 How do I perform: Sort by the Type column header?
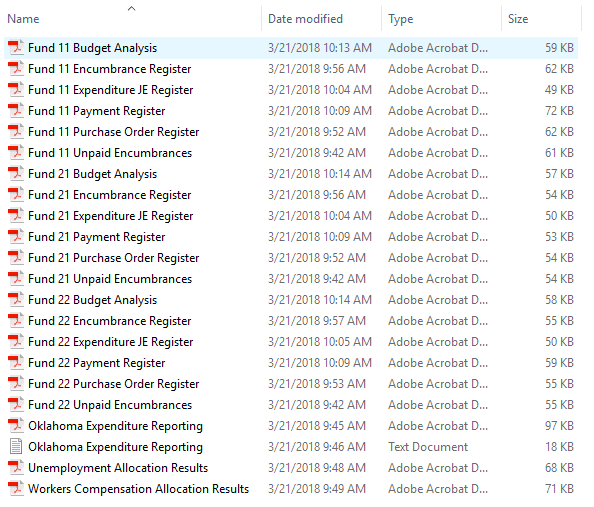coord(400,19)
